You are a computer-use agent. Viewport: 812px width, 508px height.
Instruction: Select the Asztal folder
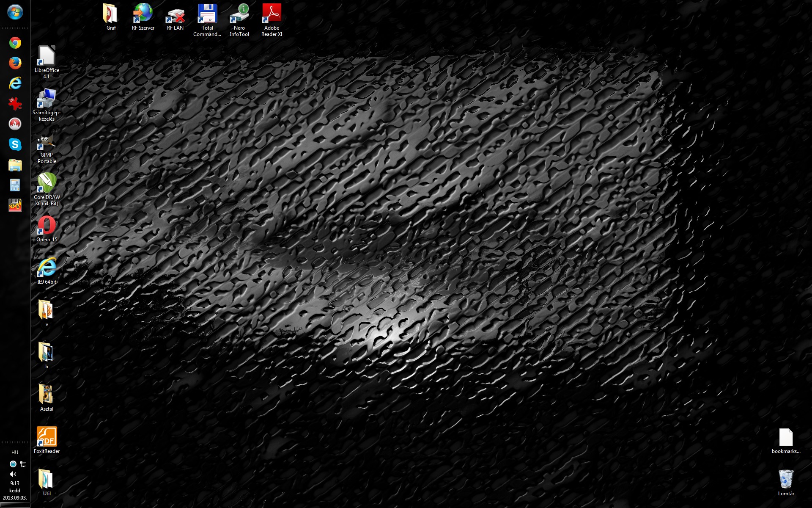(x=47, y=398)
